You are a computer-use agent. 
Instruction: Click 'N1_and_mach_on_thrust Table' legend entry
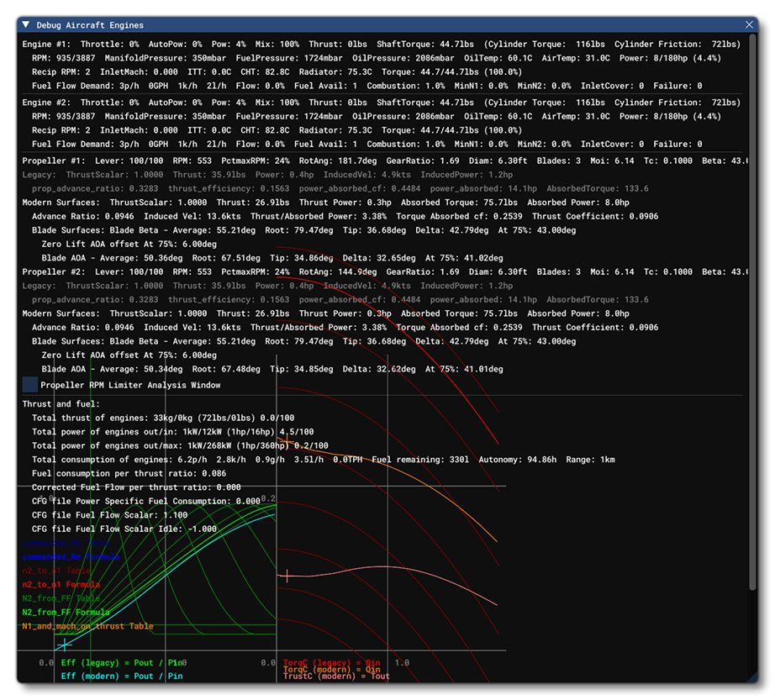pos(87,626)
